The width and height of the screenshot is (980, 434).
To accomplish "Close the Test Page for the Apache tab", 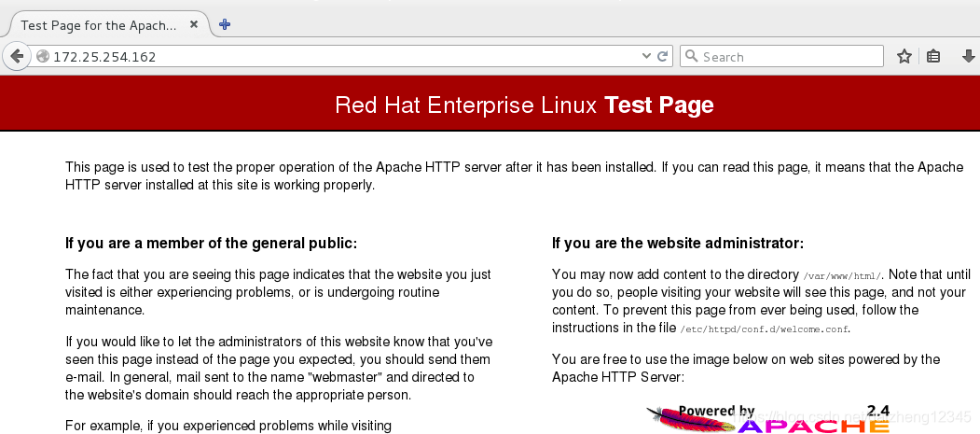I will click(x=194, y=24).
